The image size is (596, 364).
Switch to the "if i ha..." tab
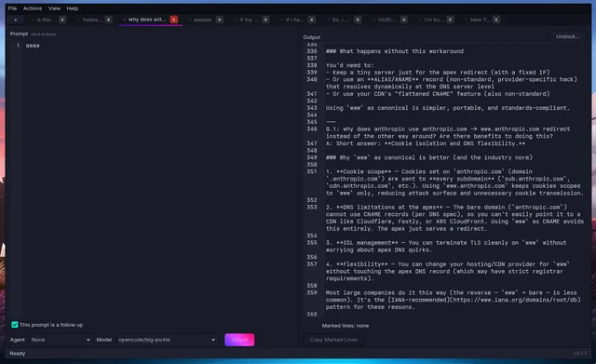click(294, 20)
